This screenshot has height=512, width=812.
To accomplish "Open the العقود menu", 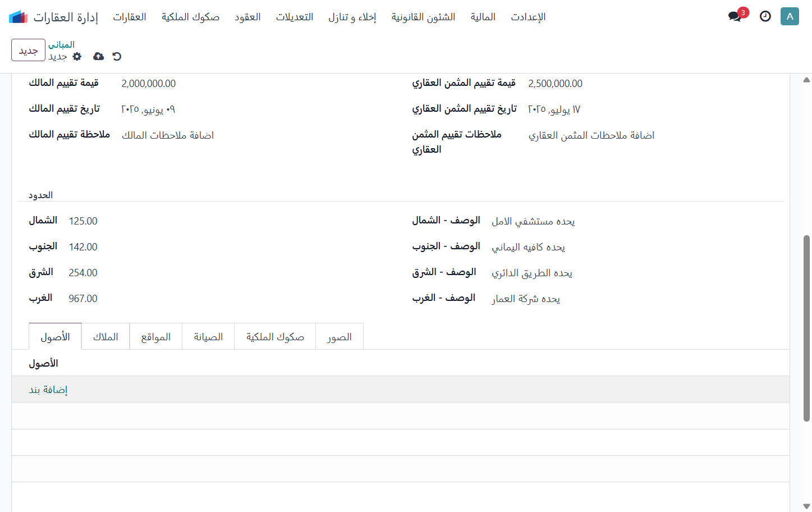I will click(x=247, y=17).
